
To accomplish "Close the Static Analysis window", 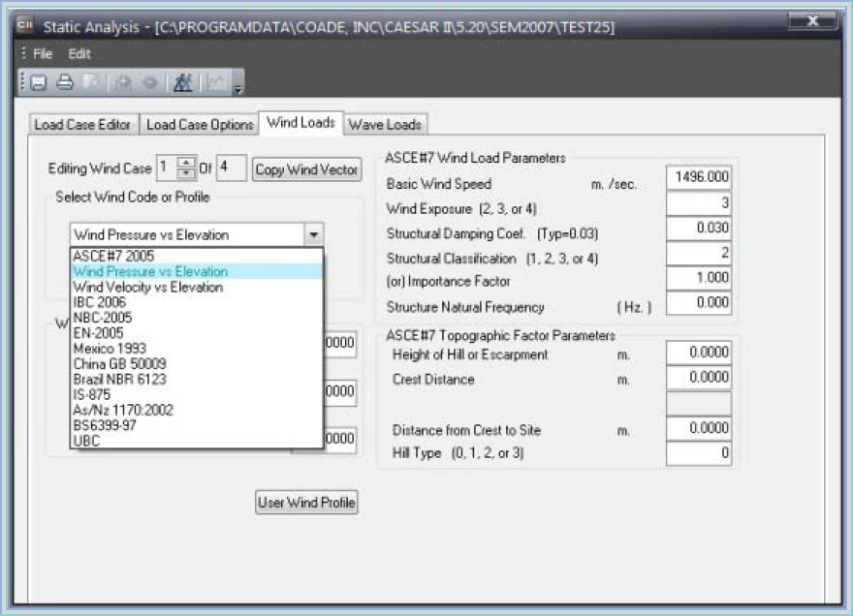I will 812,20.
